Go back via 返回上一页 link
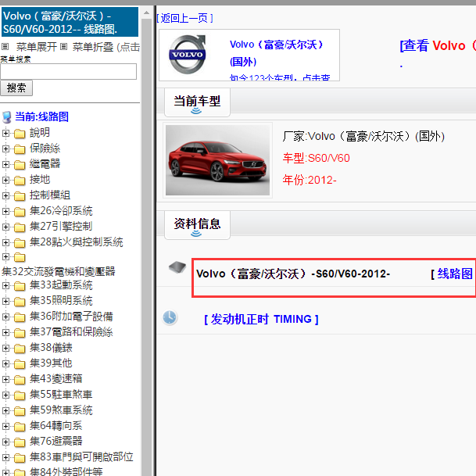This screenshot has width=476, height=476. pos(185,18)
